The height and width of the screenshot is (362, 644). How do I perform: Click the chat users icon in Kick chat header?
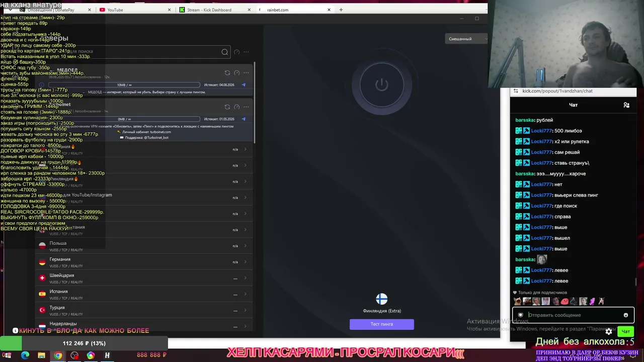(626, 105)
